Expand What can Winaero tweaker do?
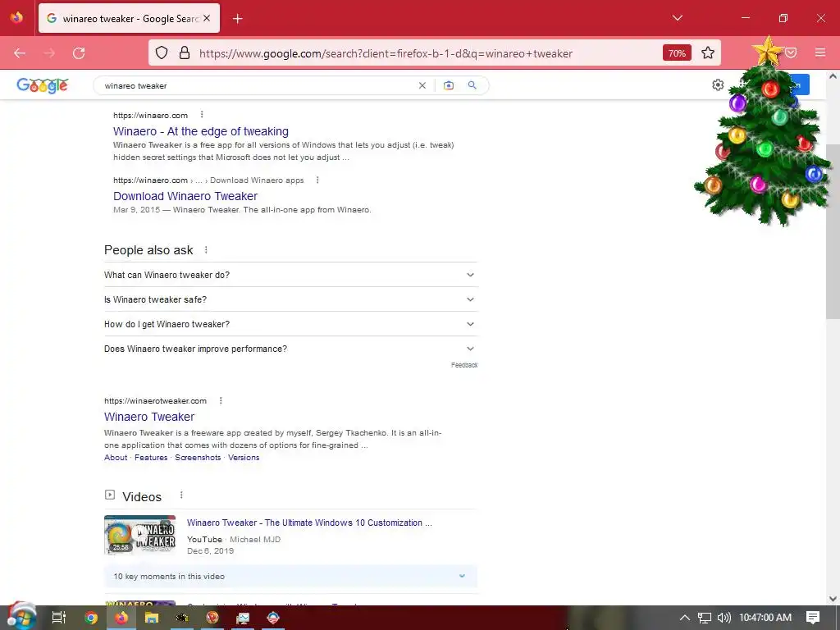 click(291, 275)
